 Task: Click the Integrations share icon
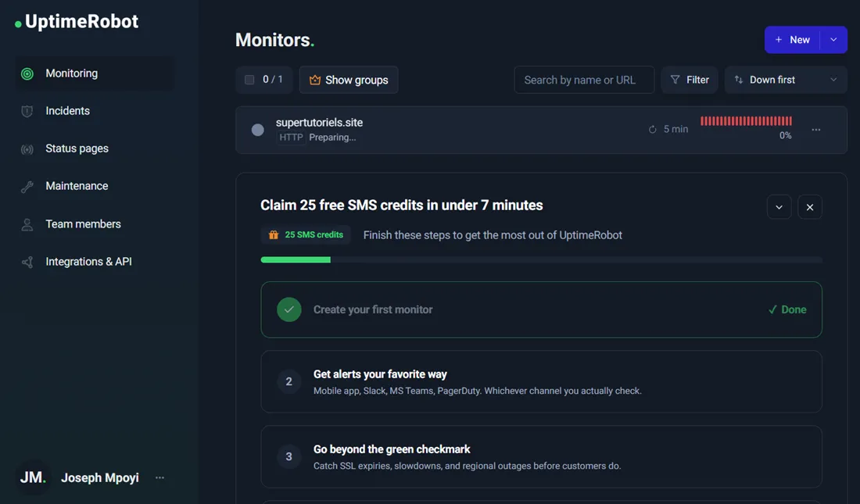coord(27,262)
